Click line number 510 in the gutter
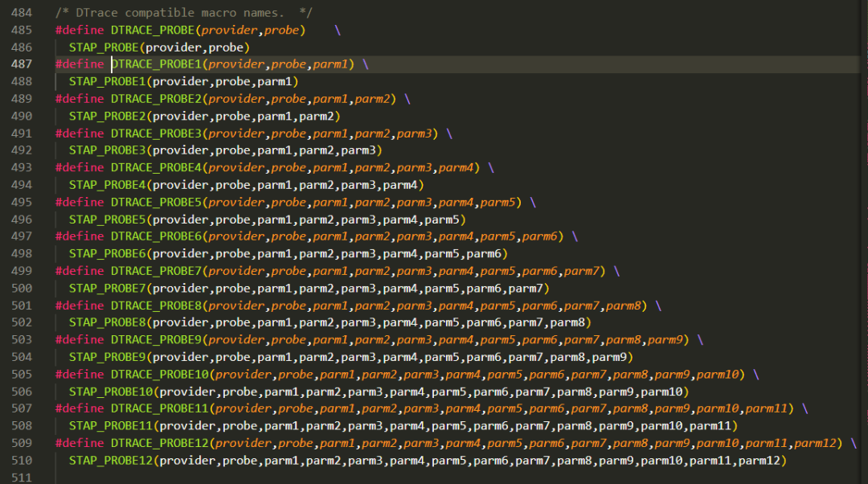 coord(22,460)
